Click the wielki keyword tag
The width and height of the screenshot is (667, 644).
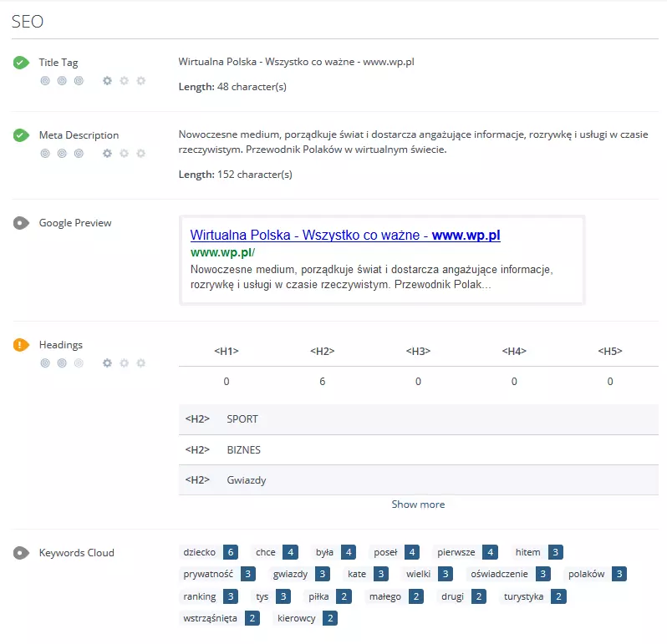[427, 574]
